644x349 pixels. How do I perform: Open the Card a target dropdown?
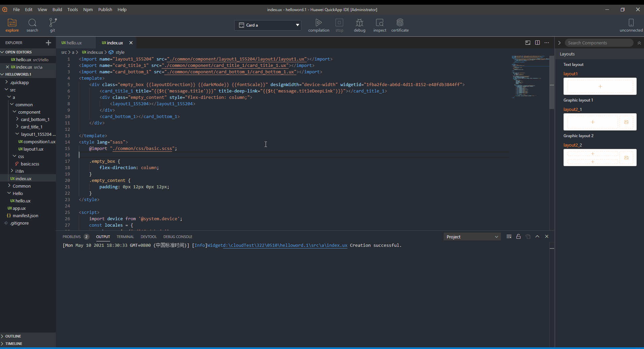point(268,25)
